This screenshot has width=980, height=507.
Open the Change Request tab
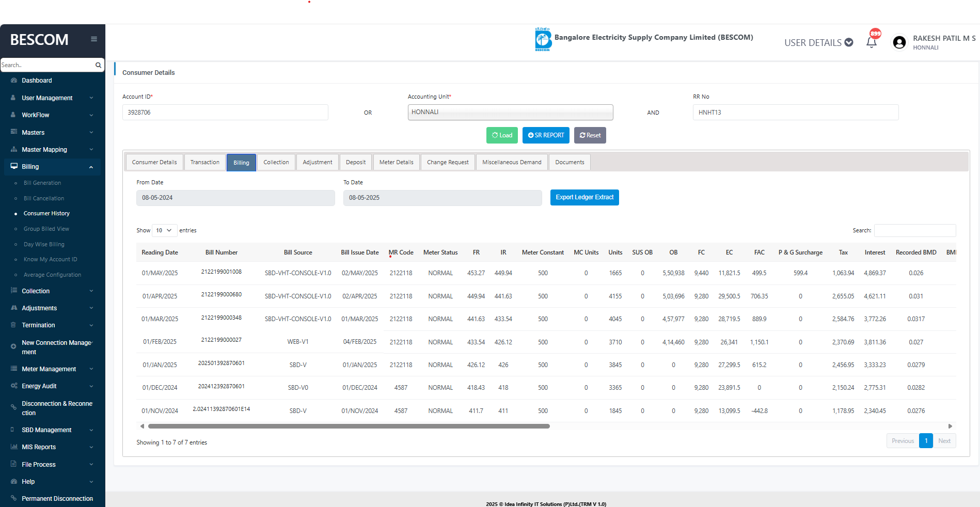pyautogui.click(x=448, y=162)
